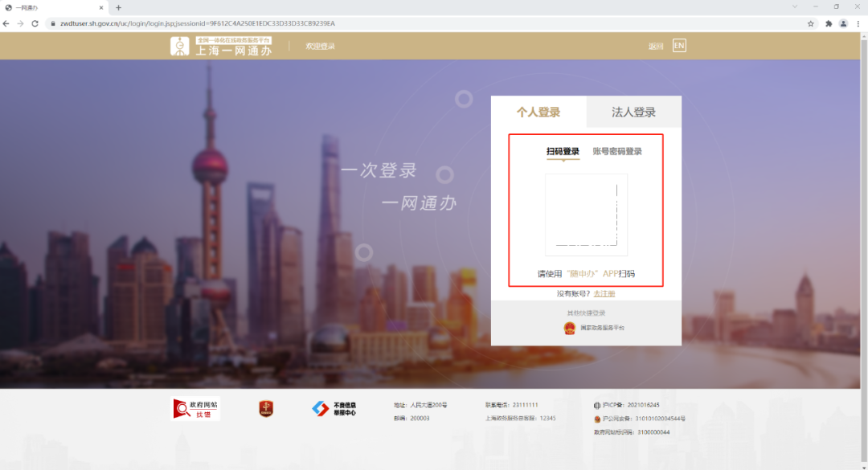Open a new browser tab

[118, 8]
